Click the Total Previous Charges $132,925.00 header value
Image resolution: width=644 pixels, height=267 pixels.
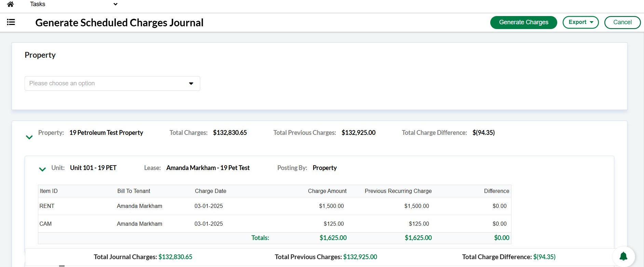coord(358,132)
